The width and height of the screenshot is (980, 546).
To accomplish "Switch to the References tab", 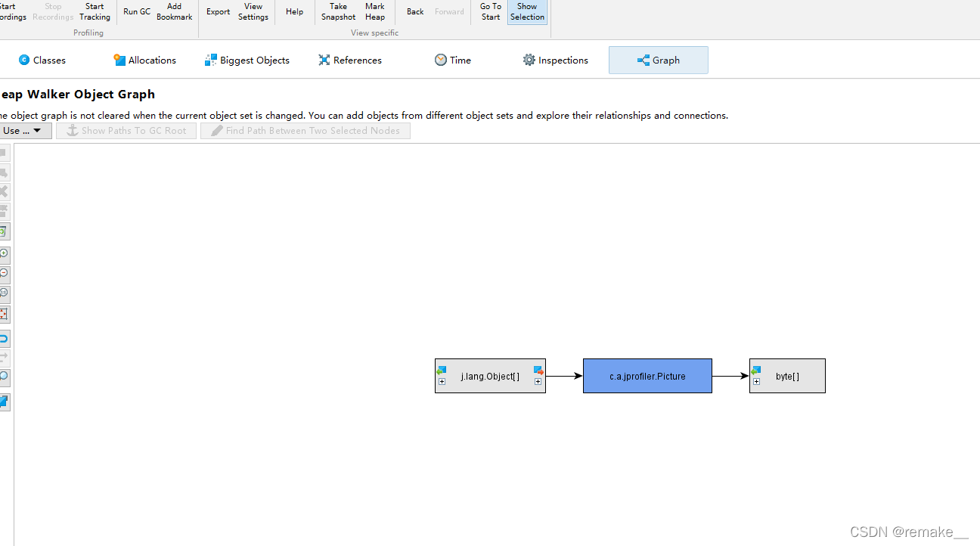I will point(350,60).
